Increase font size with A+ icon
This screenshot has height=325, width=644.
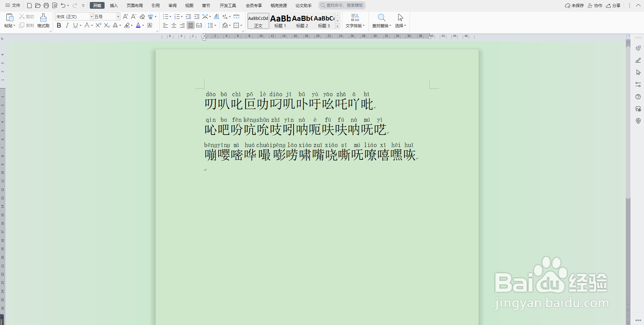coord(125,16)
